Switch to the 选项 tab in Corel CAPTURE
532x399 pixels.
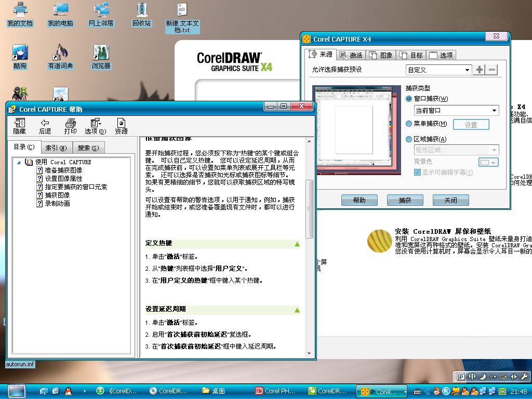click(x=441, y=55)
